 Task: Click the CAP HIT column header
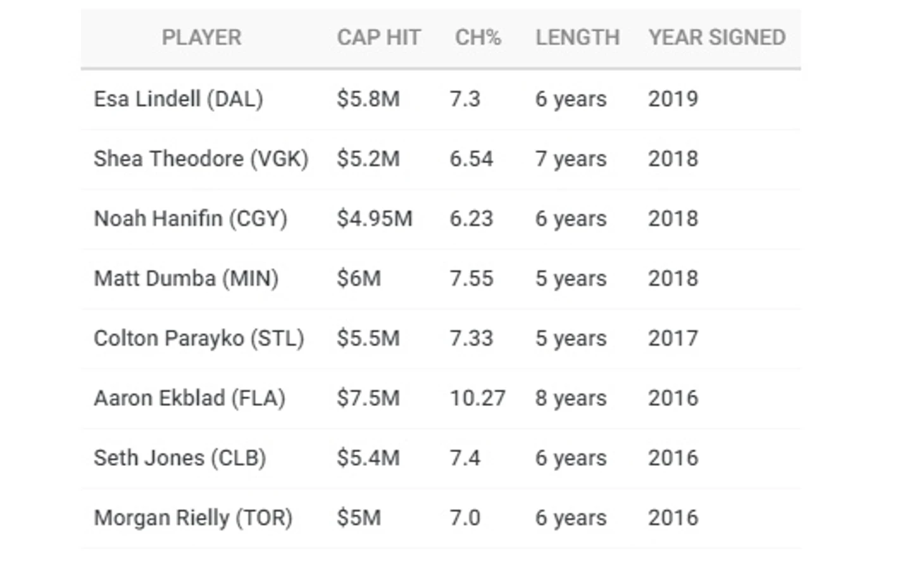click(x=378, y=37)
